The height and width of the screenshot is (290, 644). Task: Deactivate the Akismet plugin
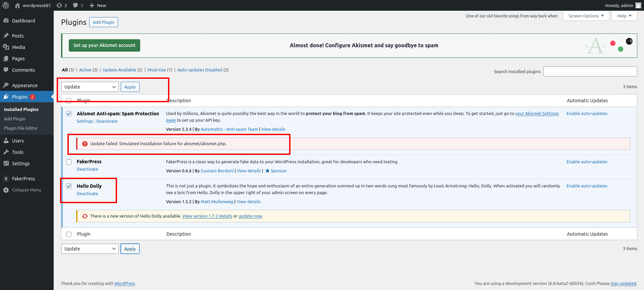(107, 121)
